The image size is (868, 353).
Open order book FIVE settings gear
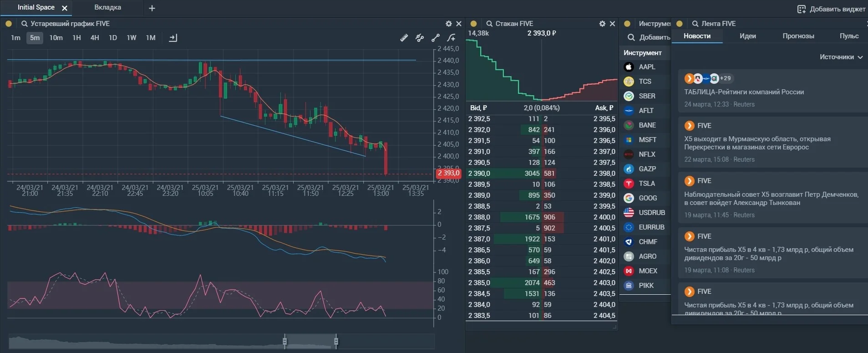click(602, 24)
